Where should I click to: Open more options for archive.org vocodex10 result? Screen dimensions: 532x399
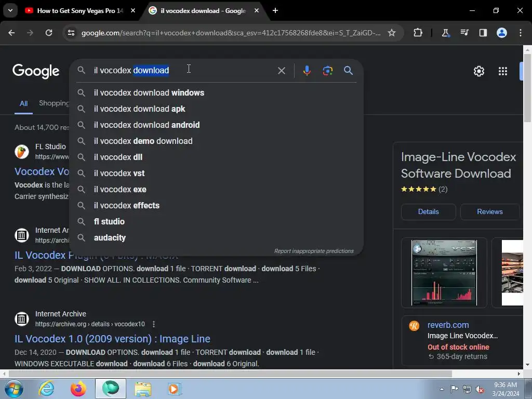(x=154, y=324)
